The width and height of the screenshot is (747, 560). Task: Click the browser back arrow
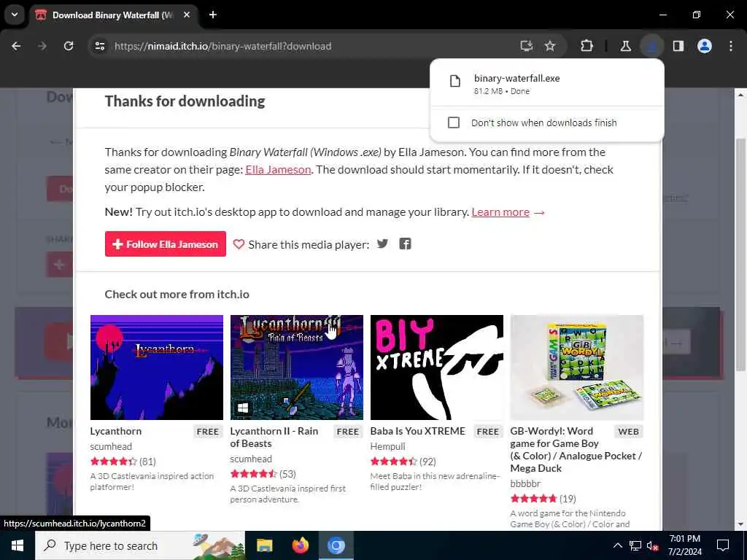(x=16, y=46)
